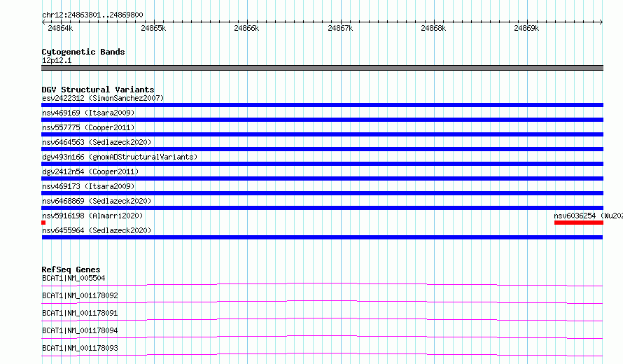
Task: Click the nsv469173 (Itsara2009) label
Action: tap(88, 186)
